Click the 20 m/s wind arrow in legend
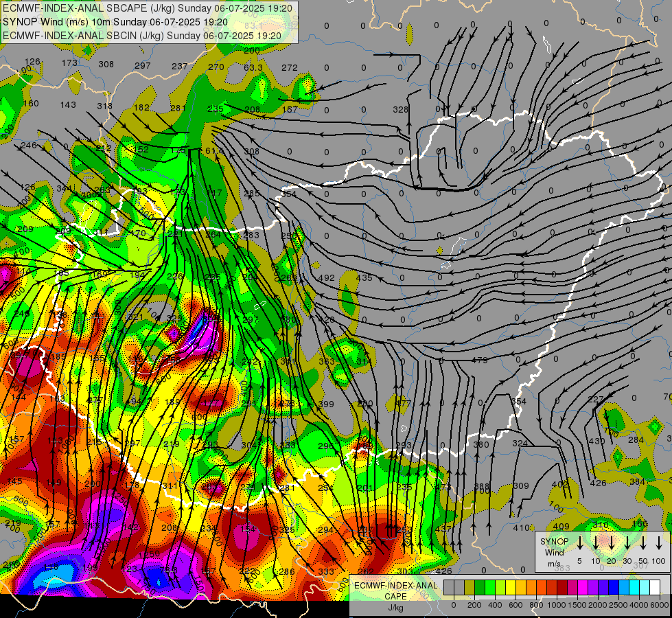672x618 pixels. pos(611,542)
